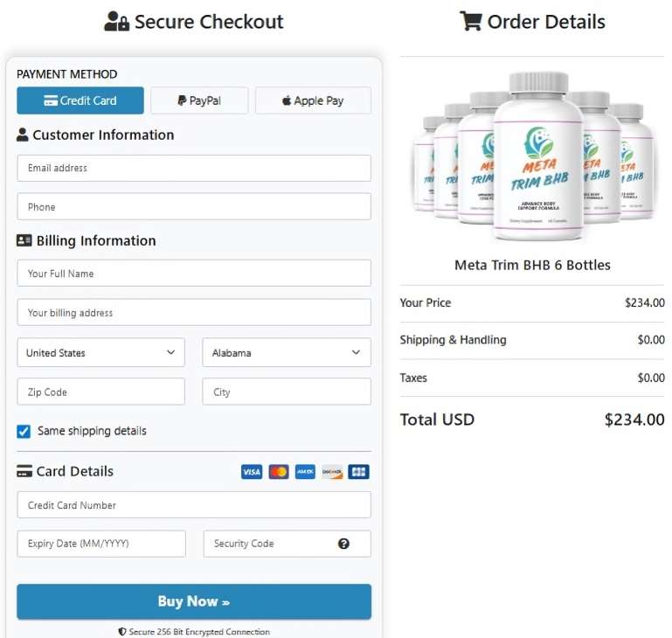Click the security code help question mark

(x=343, y=544)
